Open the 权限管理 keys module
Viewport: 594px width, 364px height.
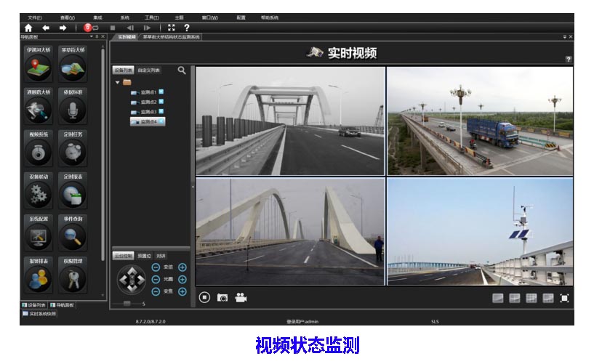coord(73,277)
